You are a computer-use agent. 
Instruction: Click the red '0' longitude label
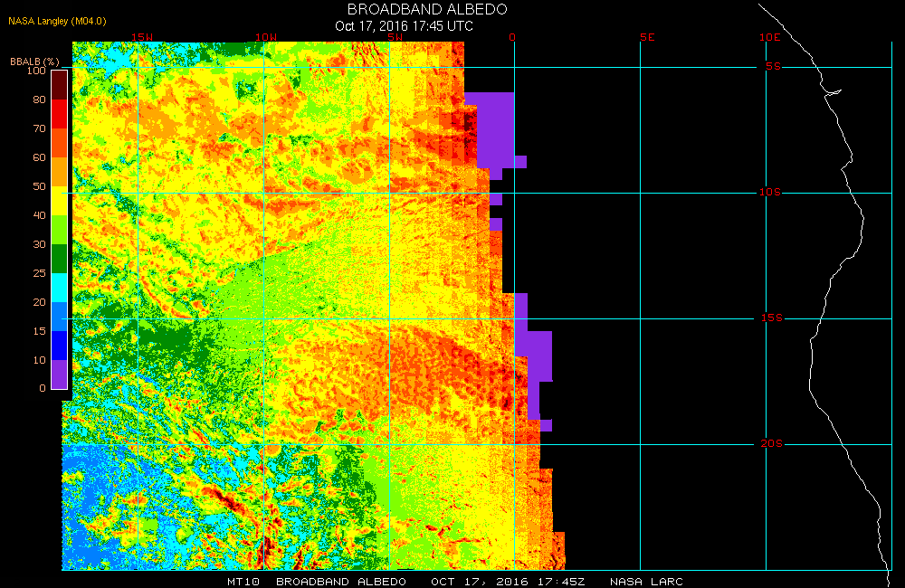pyautogui.click(x=512, y=37)
